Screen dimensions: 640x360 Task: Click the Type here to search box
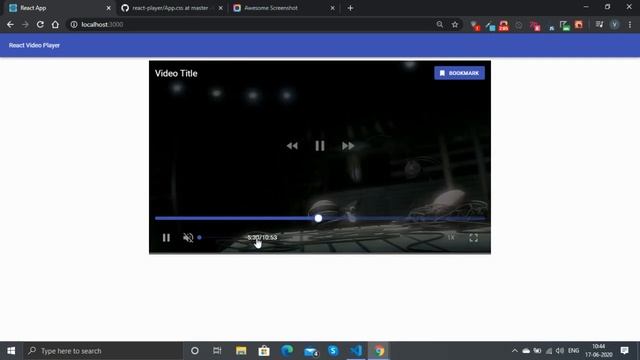pos(103,351)
